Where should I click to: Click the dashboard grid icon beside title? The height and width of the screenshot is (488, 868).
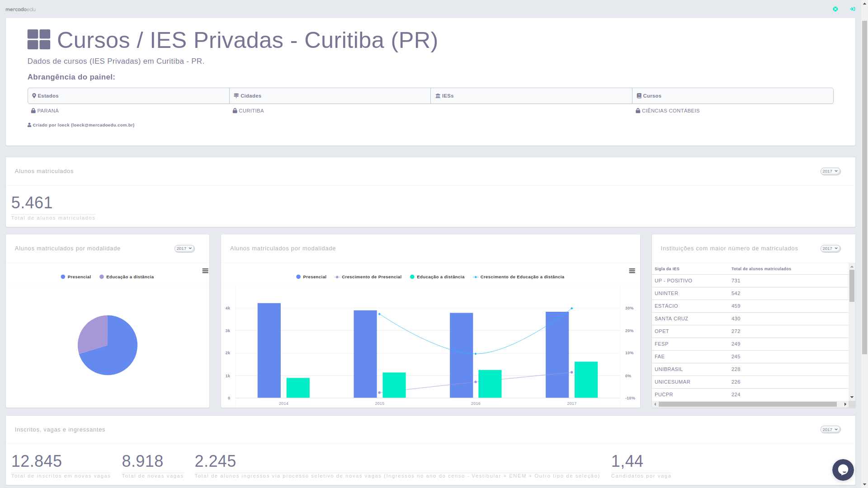tap(39, 40)
